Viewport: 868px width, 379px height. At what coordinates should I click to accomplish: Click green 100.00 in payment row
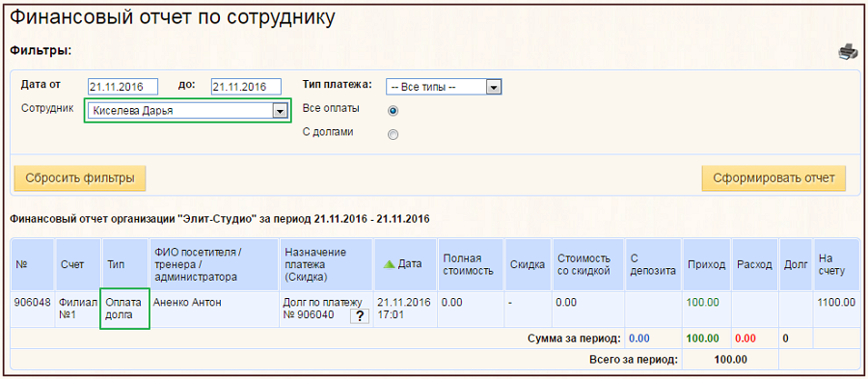(702, 303)
